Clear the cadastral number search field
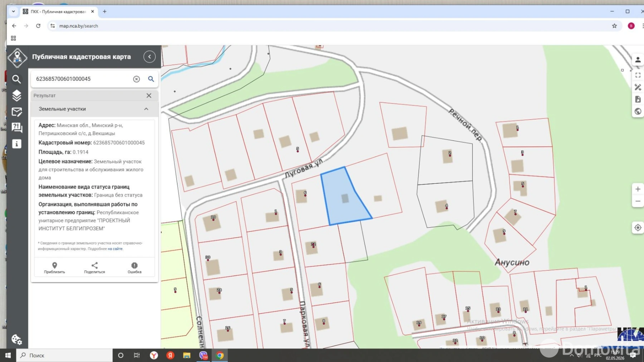644x362 pixels. point(136,79)
